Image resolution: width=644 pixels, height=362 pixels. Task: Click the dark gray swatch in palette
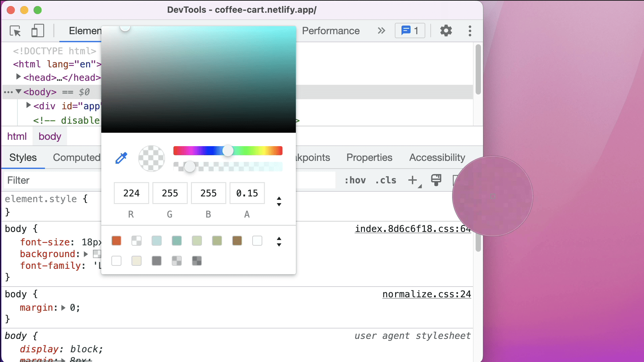point(157,261)
